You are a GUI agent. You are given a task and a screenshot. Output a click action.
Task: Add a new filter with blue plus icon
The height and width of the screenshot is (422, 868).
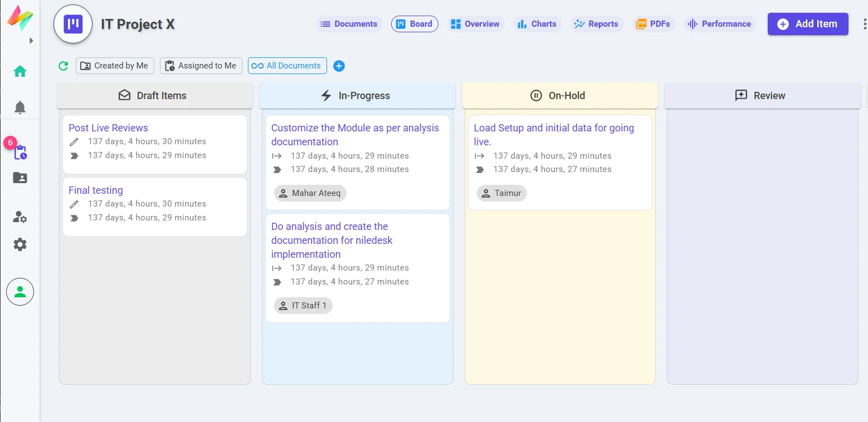pos(339,66)
